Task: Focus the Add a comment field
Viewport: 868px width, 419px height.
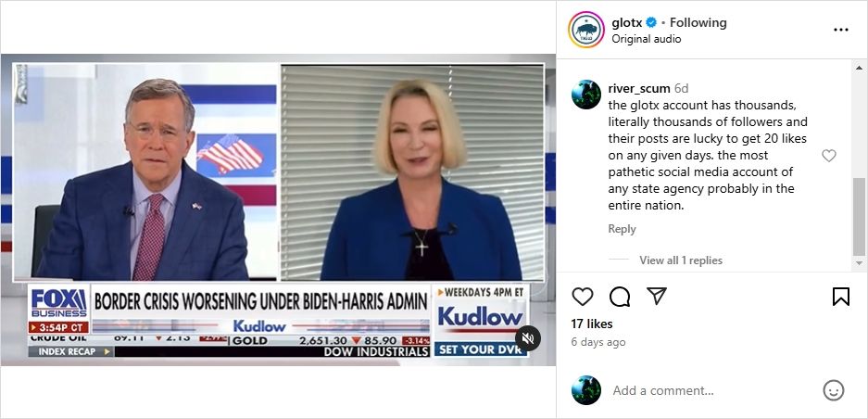Action: coord(711,390)
